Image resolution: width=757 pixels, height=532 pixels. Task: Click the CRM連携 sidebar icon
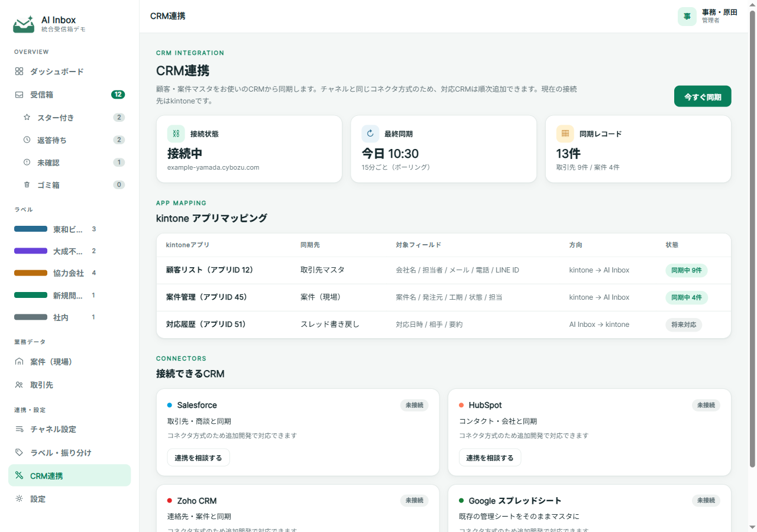point(19,475)
